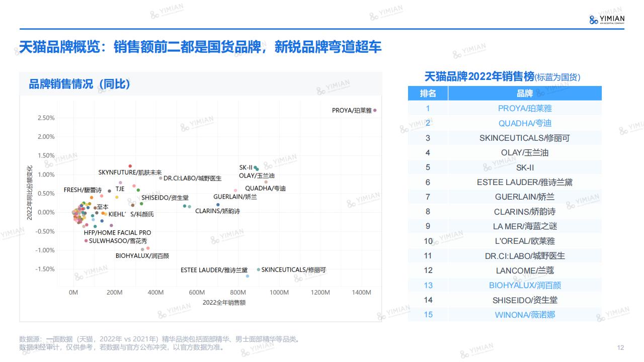Click the ESTEE LAUDER/雅诗兰黛 chart label
The width and height of the screenshot is (644, 362).
click(x=214, y=270)
